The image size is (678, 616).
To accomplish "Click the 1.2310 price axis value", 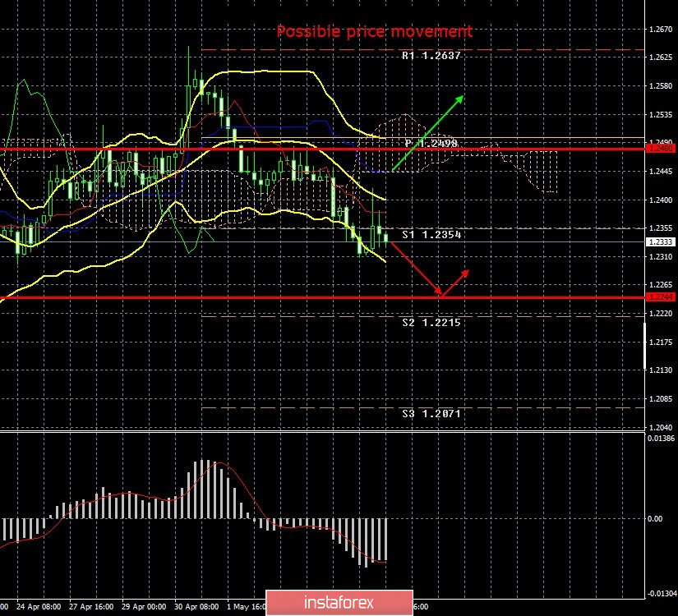I will point(661,257).
